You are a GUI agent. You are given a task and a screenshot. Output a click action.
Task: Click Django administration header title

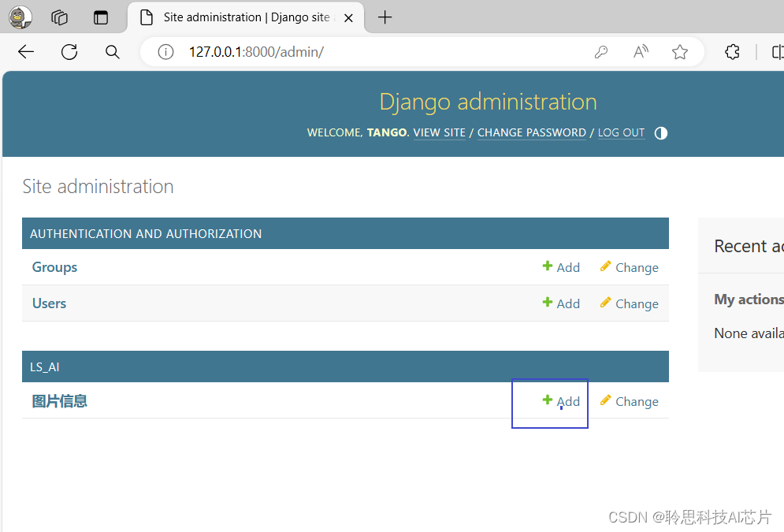[x=488, y=102]
